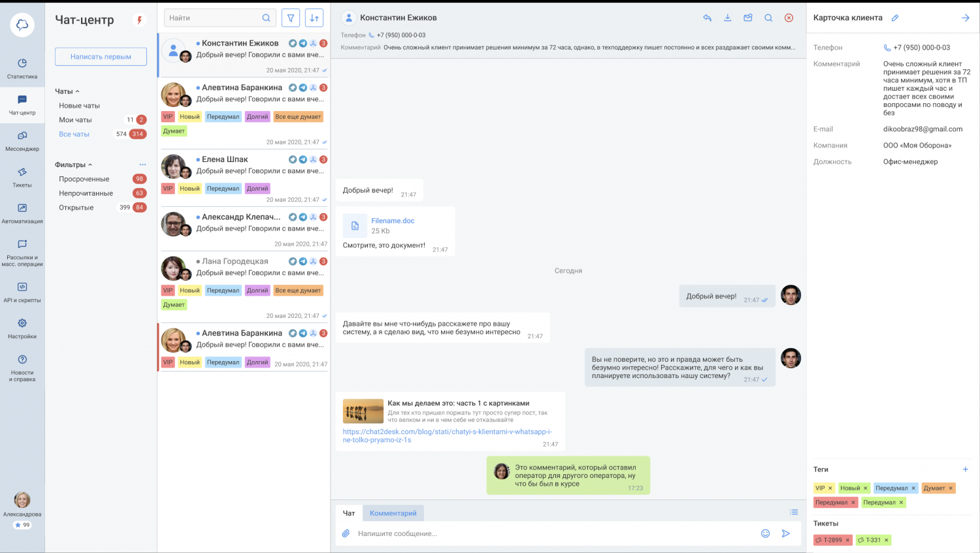This screenshot has height=553, width=980.
Task: Select the Чат tab above the message box
Action: click(349, 513)
